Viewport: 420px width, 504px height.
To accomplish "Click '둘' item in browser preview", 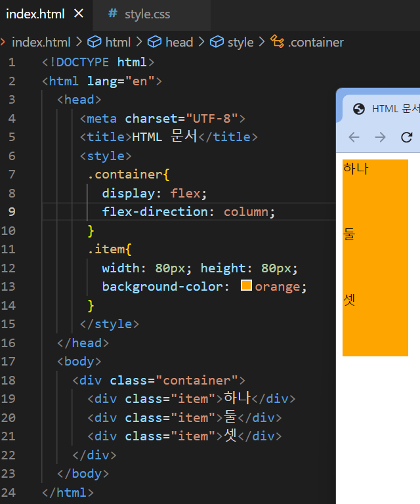I will 375,258.
